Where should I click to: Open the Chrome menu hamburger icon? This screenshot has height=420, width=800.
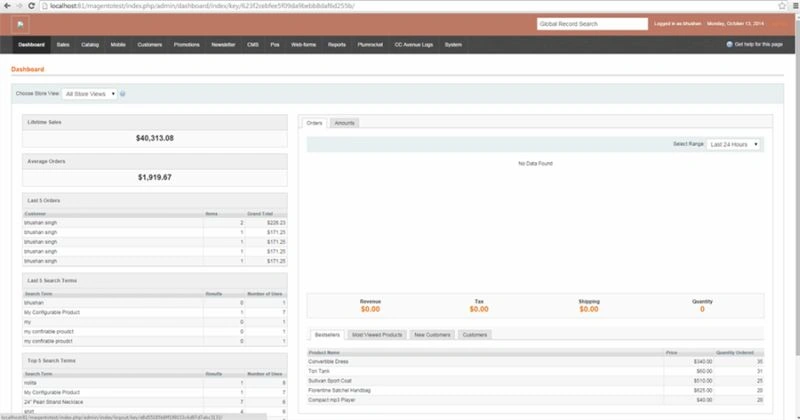click(795, 6)
